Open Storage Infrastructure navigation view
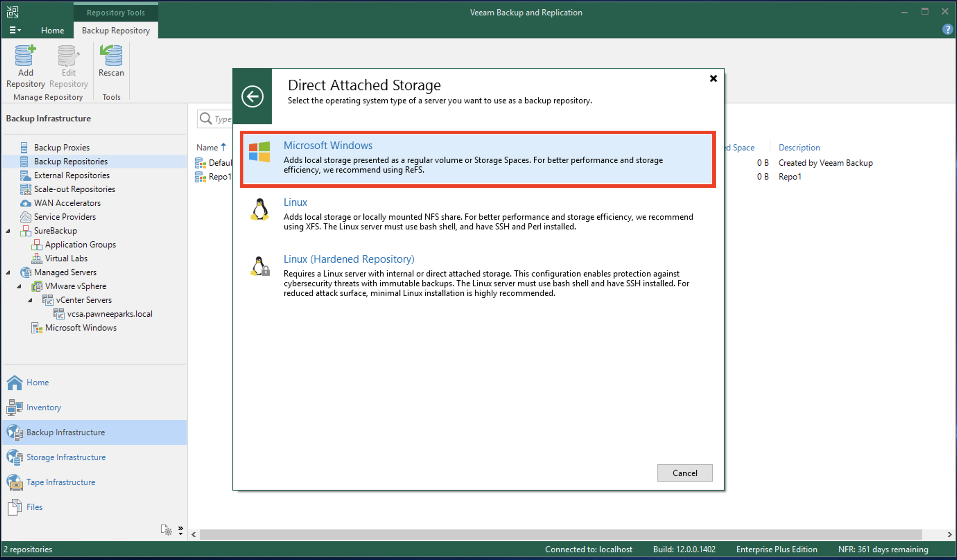This screenshot has width=957, height=560. 94,457
